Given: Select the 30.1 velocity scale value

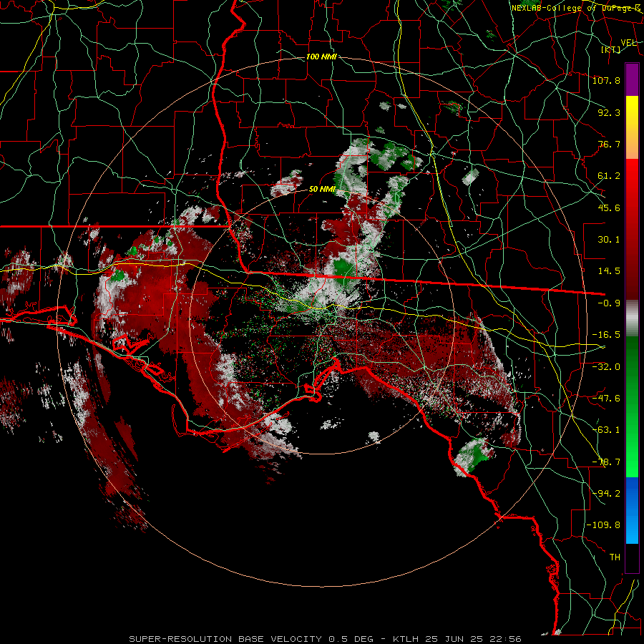Looking at the screenshot, I should click(609, 240).
